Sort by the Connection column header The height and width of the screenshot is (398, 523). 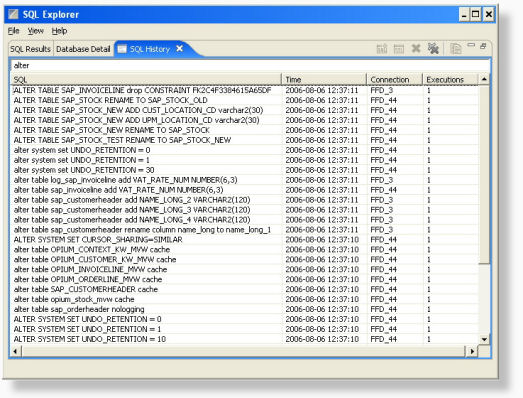pyautogui.click(x=395, y=80)
